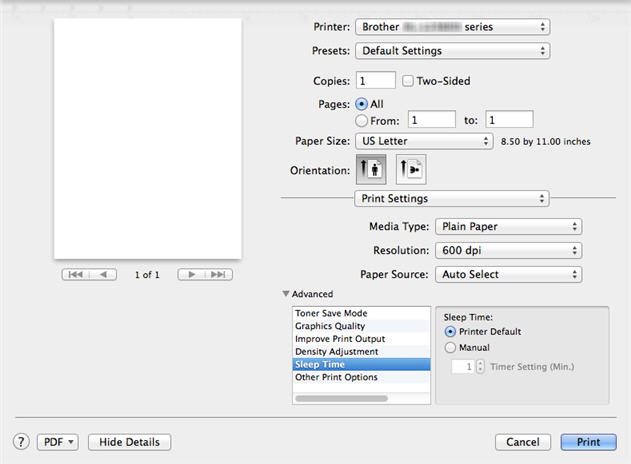This screenshot has width=631, height=464.
Task: Click the Copies input field
Action: point(375,81)
